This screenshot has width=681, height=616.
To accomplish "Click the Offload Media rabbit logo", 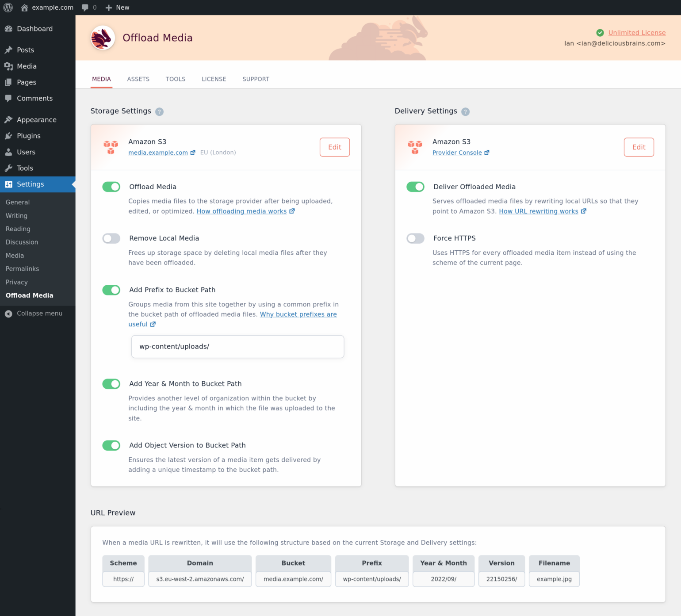I will 103,38.
